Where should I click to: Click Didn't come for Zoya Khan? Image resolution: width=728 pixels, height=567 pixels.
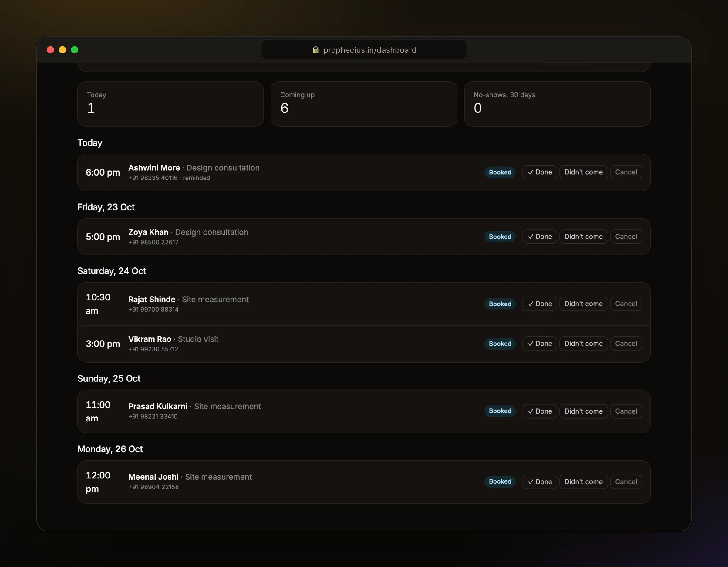[x=583, y=237]
